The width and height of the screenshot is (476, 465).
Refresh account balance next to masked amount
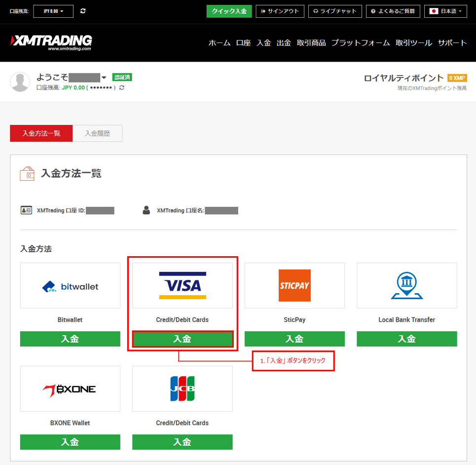tap(122, 88)
